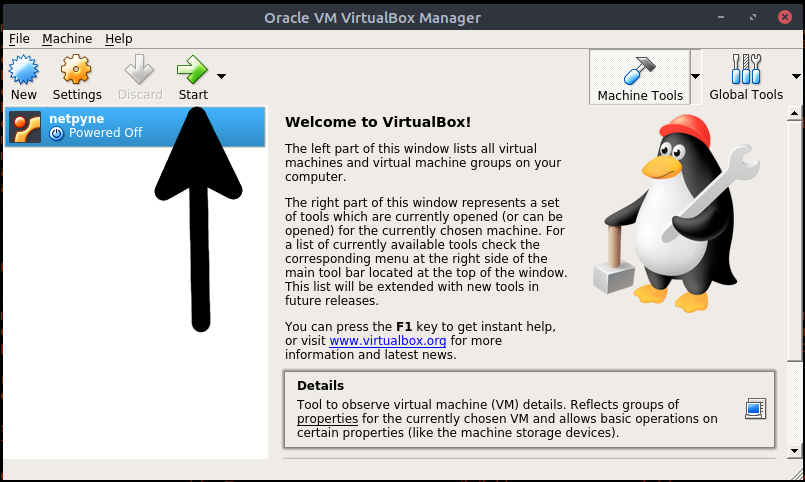Expand the Start button dropdown arrow
This screenshot has width=805, height=482.
[221, 76]
